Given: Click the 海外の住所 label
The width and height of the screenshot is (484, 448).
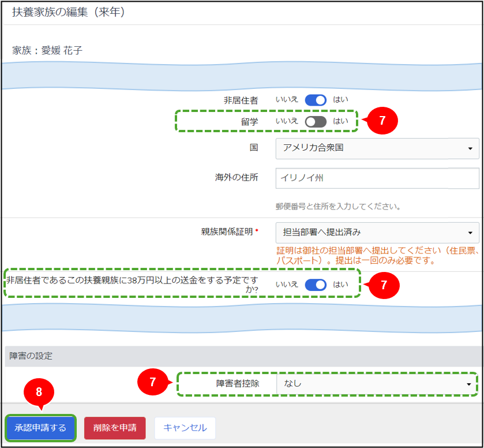Looking at the screenshot, I should click(x=237, y=177).
